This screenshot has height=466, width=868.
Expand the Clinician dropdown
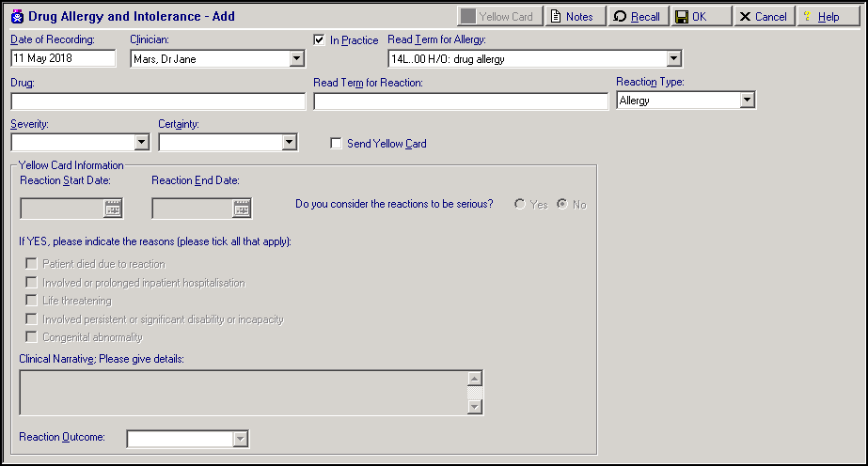click(296, 59)
